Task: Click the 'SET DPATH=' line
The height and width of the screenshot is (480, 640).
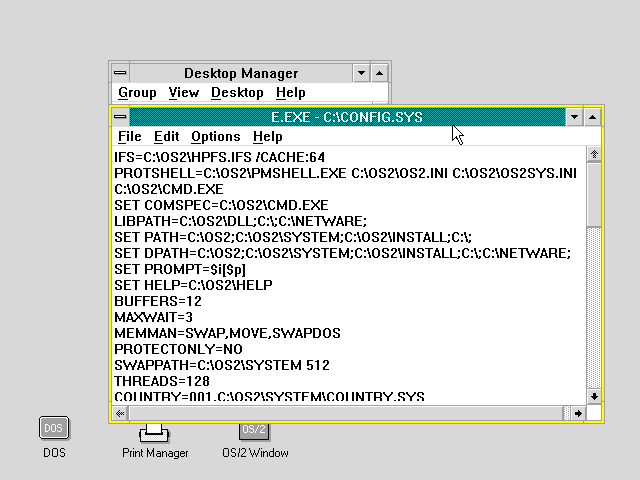Action: pos(342,253)
